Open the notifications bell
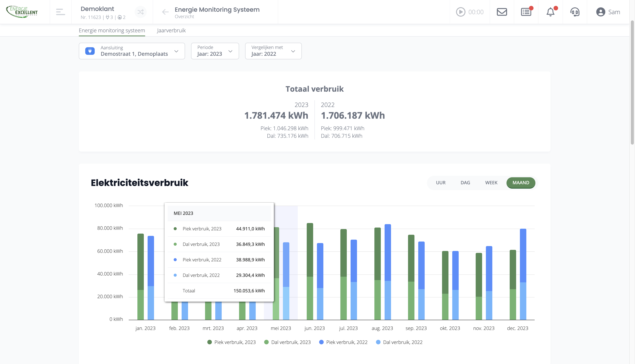The width and height of the screenshot is (635, 364). (550, 12)
